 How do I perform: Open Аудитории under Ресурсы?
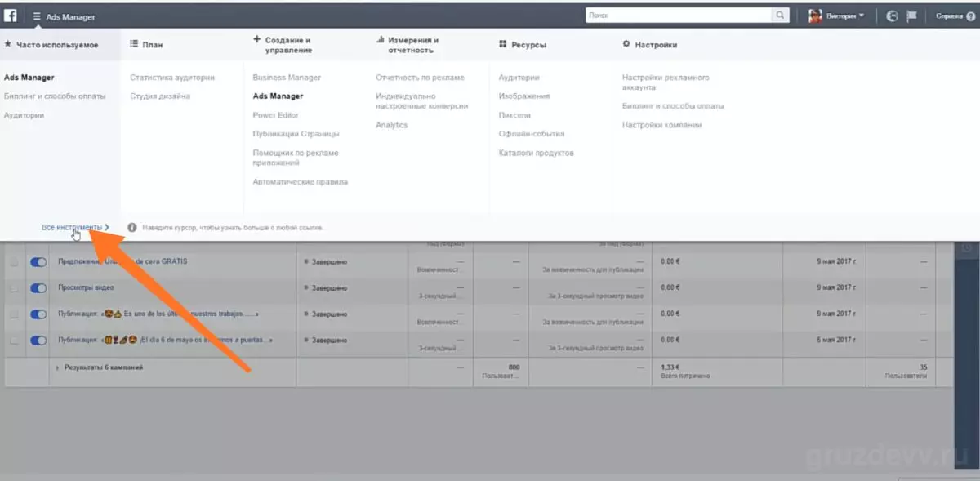point(519,78)
